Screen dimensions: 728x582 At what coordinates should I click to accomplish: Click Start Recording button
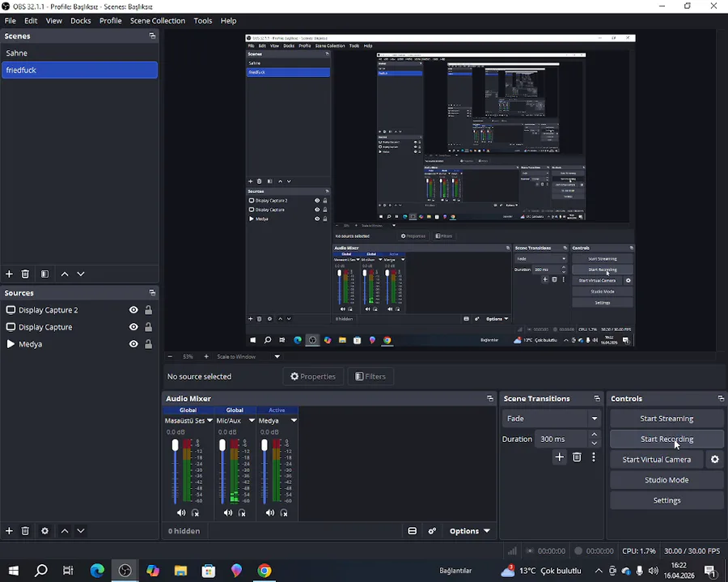pyautogui.click(x=667, y=439)
